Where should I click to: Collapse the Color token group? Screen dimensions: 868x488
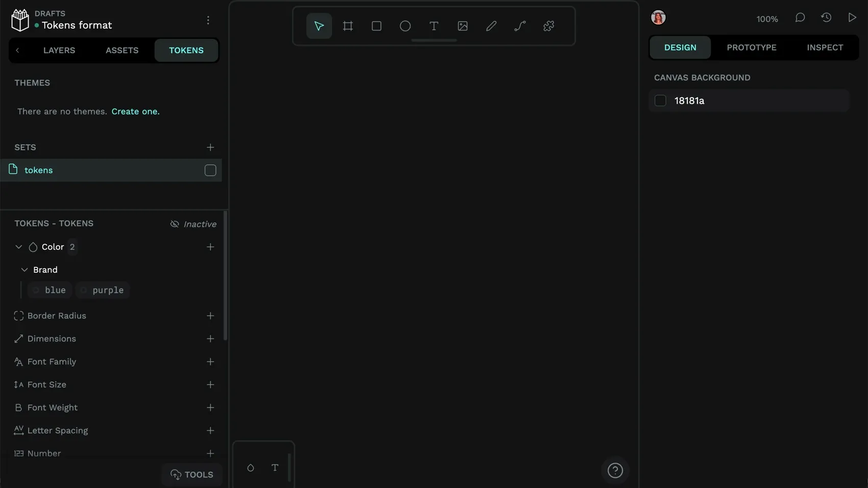tap(19, 247)
